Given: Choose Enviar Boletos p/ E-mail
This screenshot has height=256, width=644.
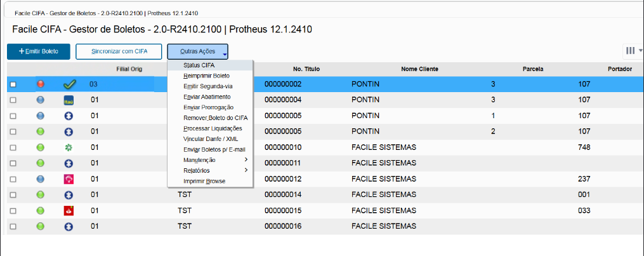Looking at the screenshot, I should click(x=210, y=149).
